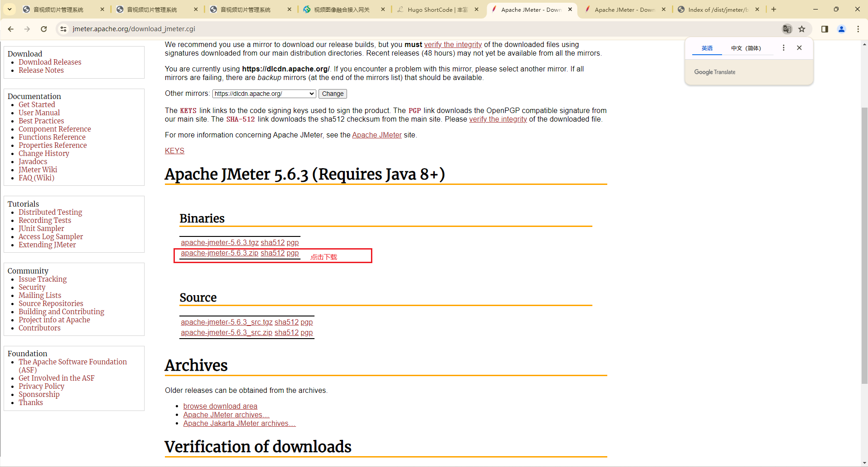Open new tab with plus button
Screen dimensions: 868x467
pos(774,9)
